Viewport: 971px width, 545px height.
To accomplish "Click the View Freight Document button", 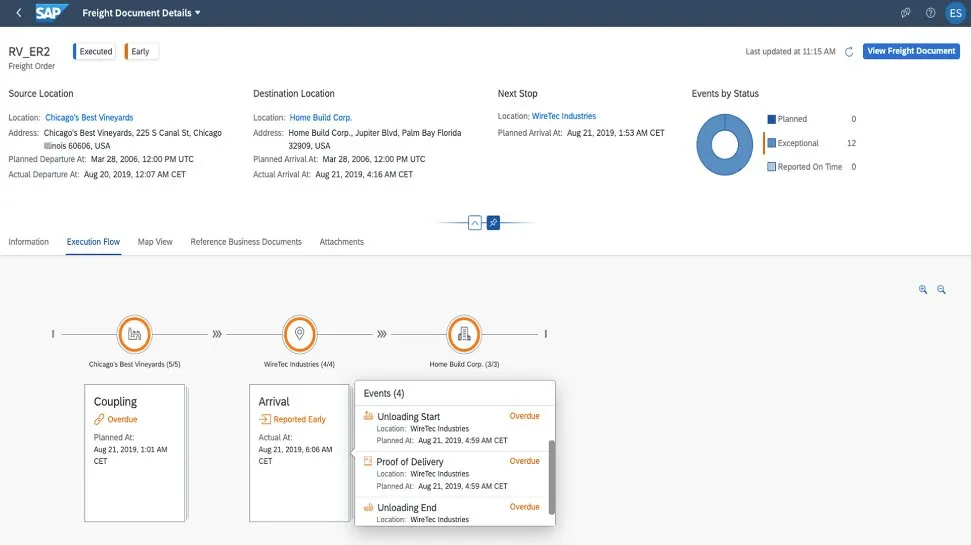I will point(911,51).
